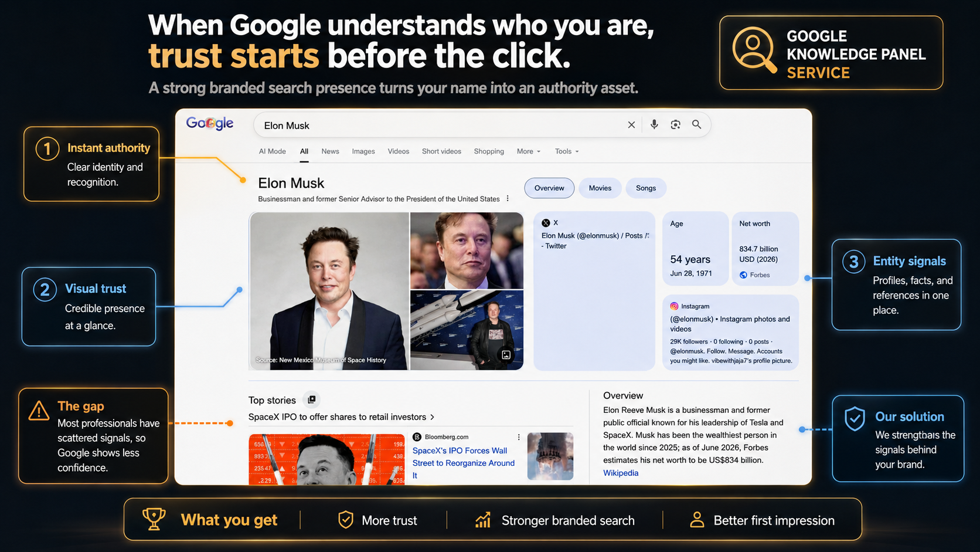980x552 pixels.
Task: Select the Movies chip
Action: pos(600,188)
